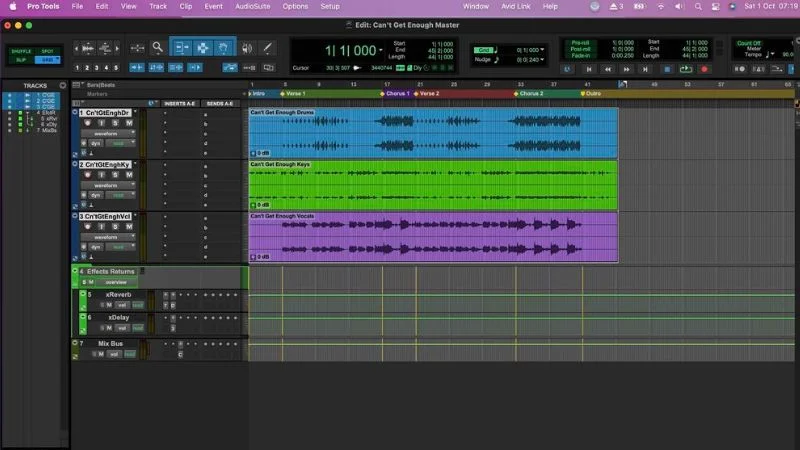
Task: Open the Nudge value dropdown arrow
Action: click(542, 60)
